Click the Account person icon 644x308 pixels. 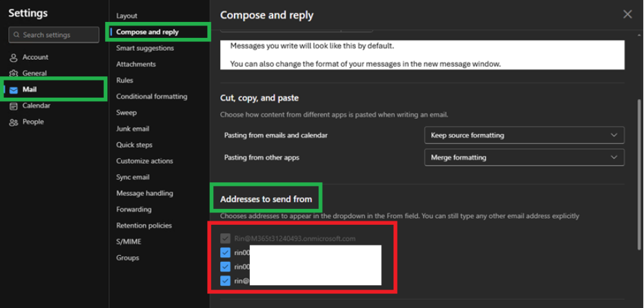click(x=14, y=58)
